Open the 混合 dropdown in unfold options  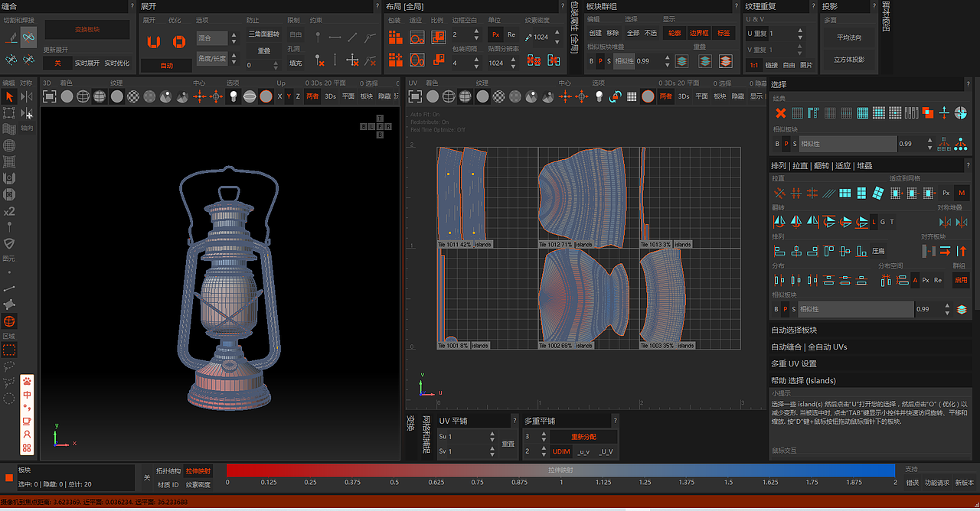point(212,37)
